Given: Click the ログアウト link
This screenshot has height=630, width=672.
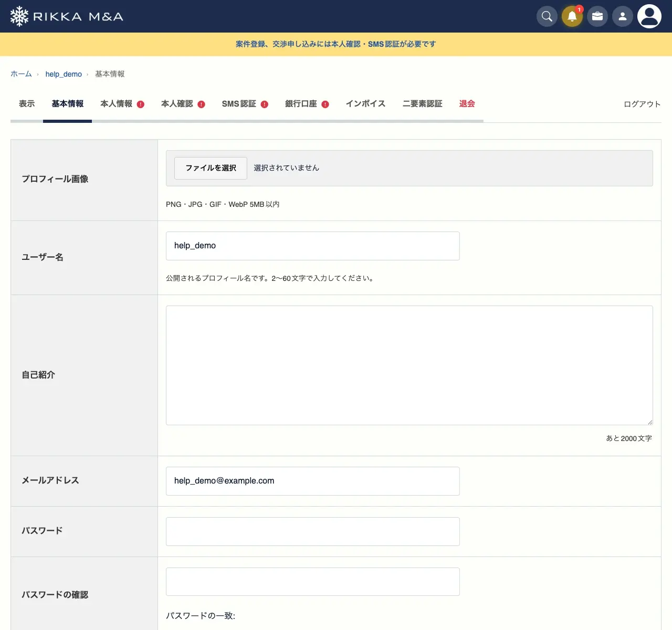Looking at the screenshot, I should pos(642,104).
